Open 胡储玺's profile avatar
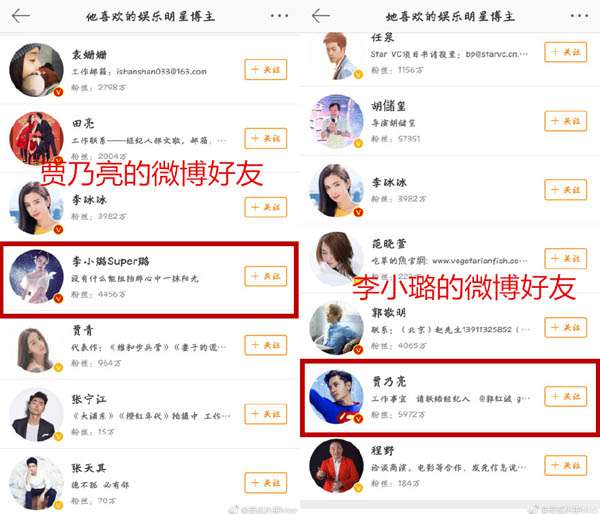Viewport: 600px width, 514px height. pos(336,121)
